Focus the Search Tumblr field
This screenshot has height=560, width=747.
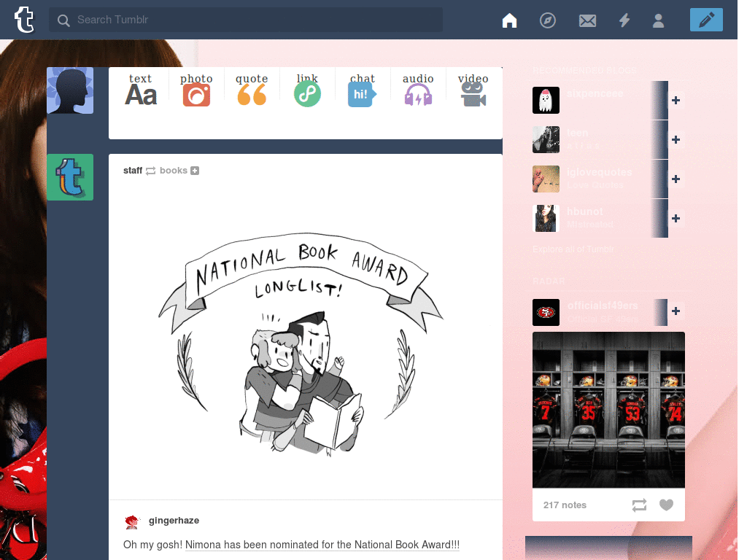tap(246, 20)
